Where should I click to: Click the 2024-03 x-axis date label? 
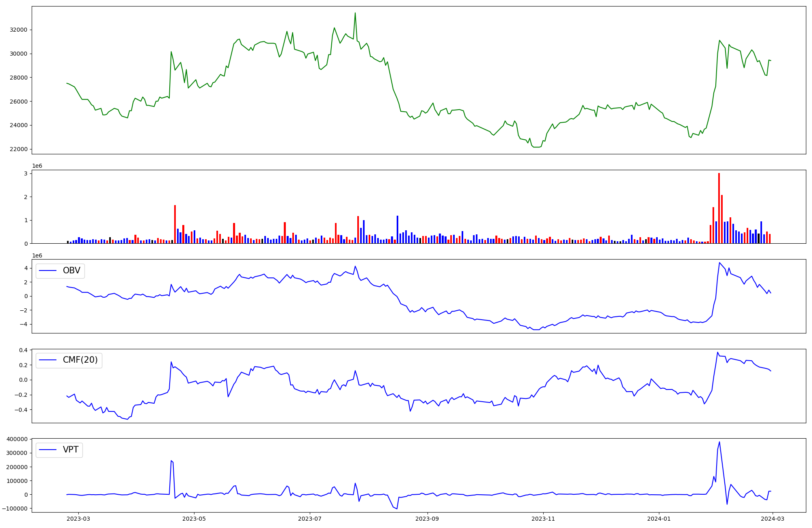[x=772, y=519]
